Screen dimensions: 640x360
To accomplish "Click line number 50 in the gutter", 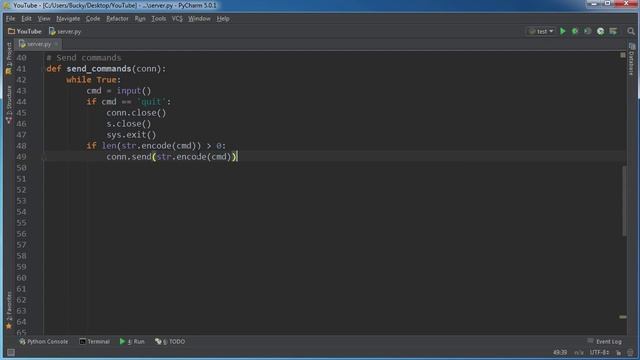I will pos(21,168).
